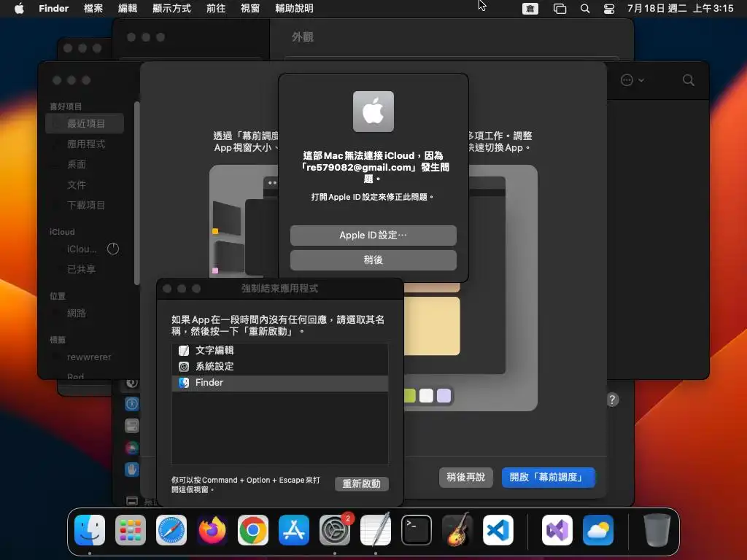The height and width of the screenshot is (560, 747).
Task: Open App Store from the Dock
Action: (294, 530)
